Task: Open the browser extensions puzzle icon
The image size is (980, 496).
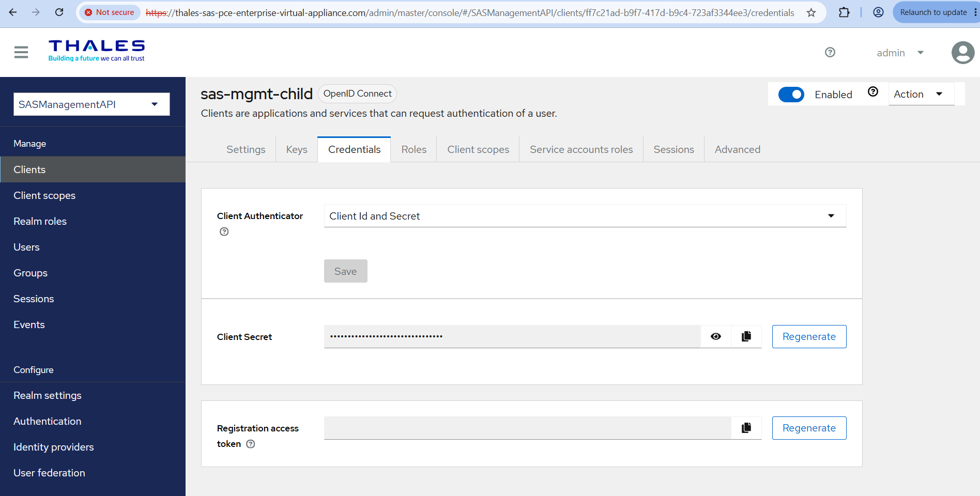Action: click(844, 12)
